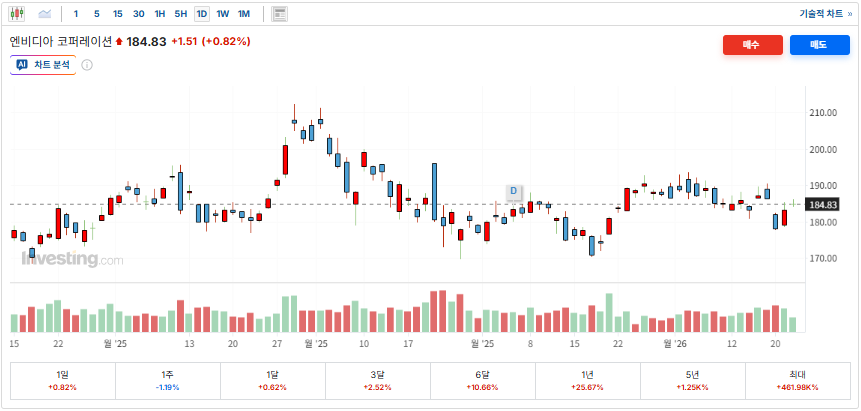Select the 1주 period tab
Screen dimensions: 861x411
pyautogui.click(x=167, y=381)
